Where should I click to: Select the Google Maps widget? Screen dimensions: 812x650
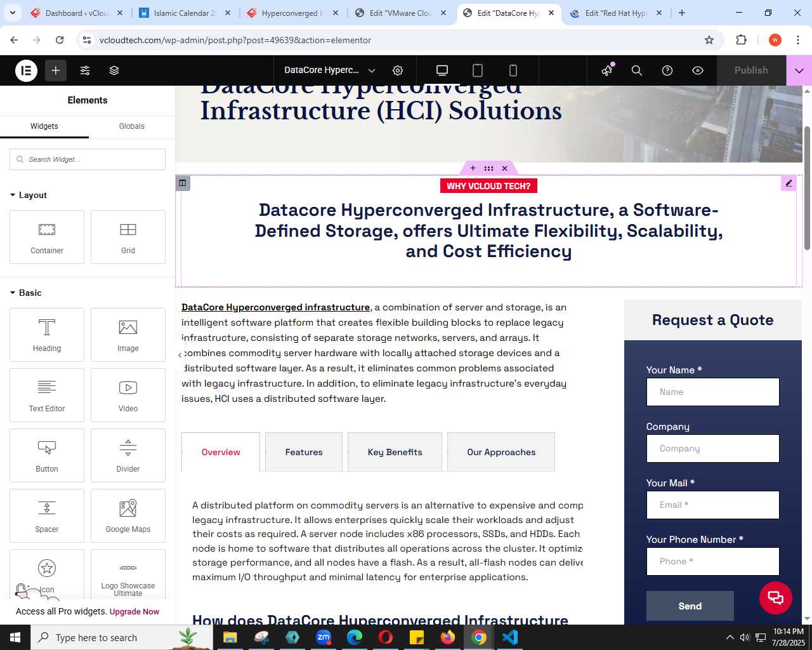click(x=128, y=515)
